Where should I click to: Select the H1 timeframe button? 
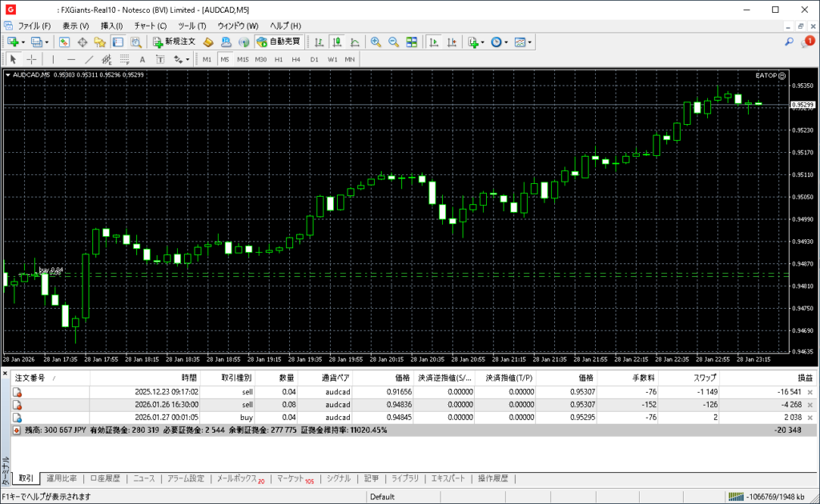pos(279,59)
